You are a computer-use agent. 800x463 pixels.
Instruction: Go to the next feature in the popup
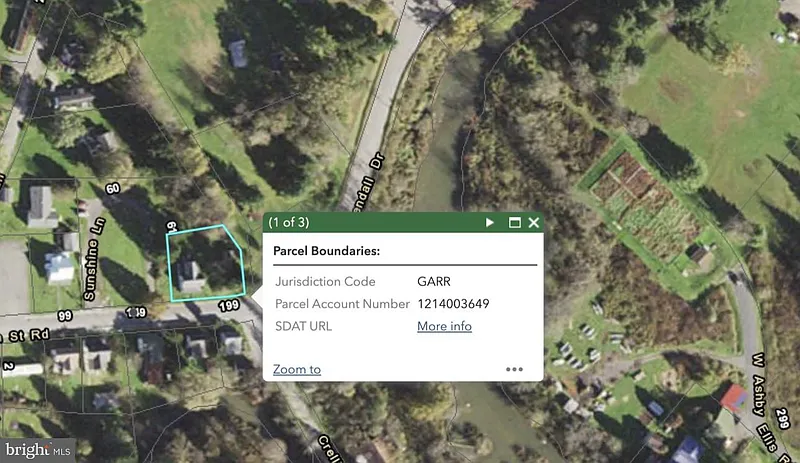pos(490,222)
